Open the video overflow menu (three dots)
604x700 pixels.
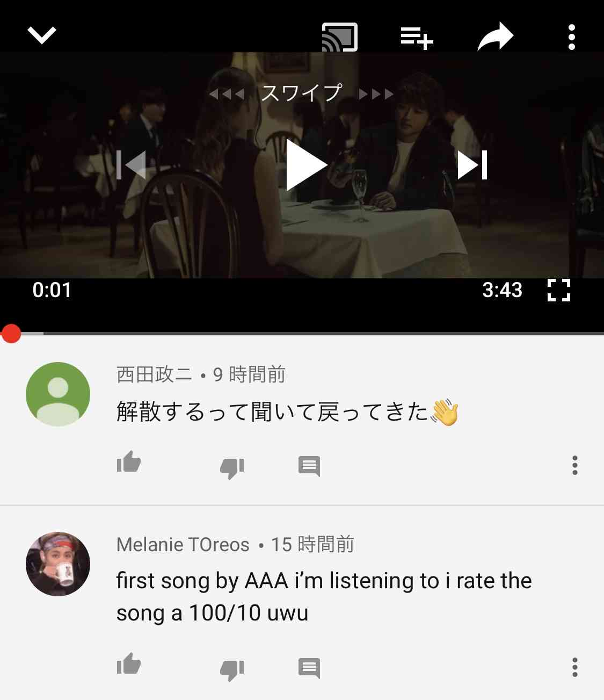[572, 37]
